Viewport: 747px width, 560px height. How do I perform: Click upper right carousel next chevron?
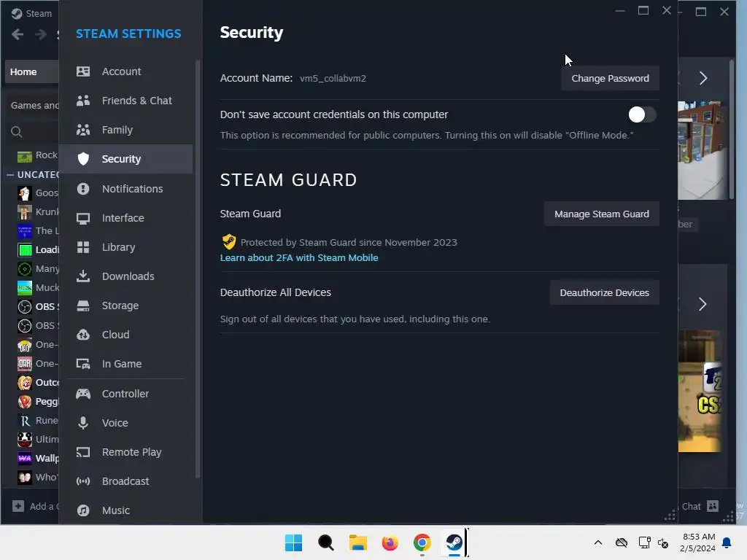click(x=703, y=78)
